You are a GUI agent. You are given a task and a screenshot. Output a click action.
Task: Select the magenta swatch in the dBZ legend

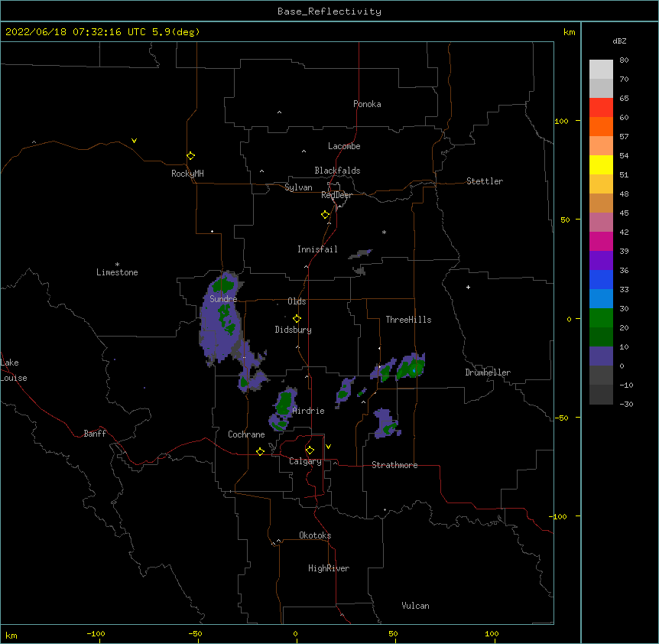(601, 241)
